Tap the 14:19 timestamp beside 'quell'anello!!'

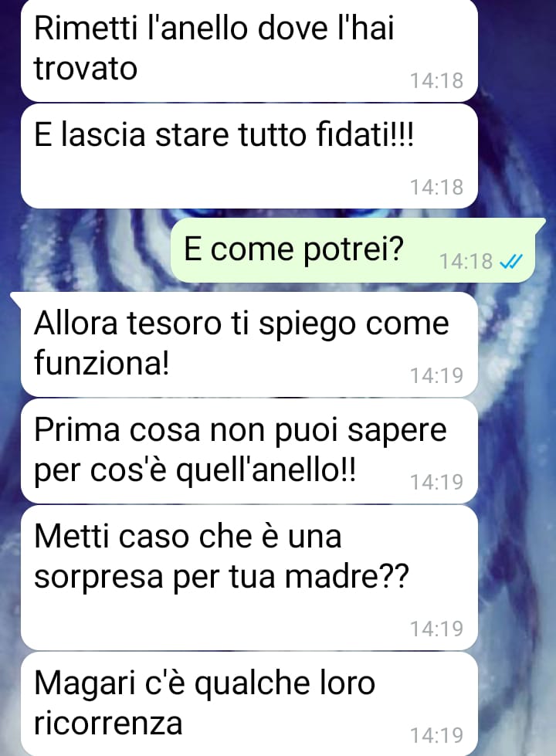click(x=436, y=482)
